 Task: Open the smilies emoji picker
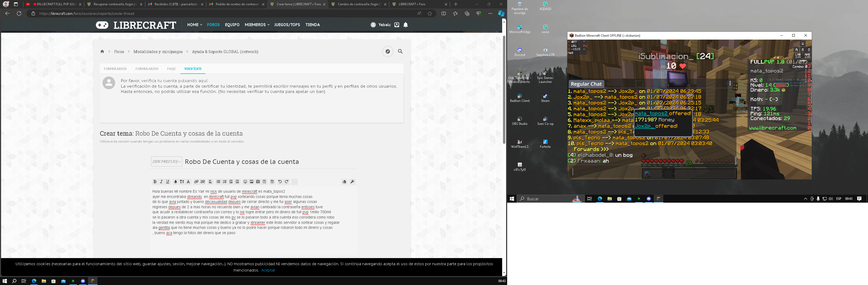(245, 182)
